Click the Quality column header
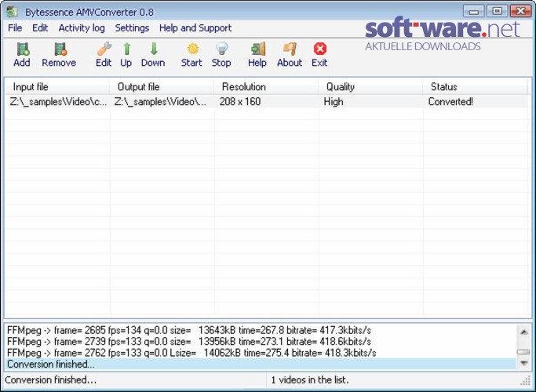The image size is (536, 392). coord(370,87)
